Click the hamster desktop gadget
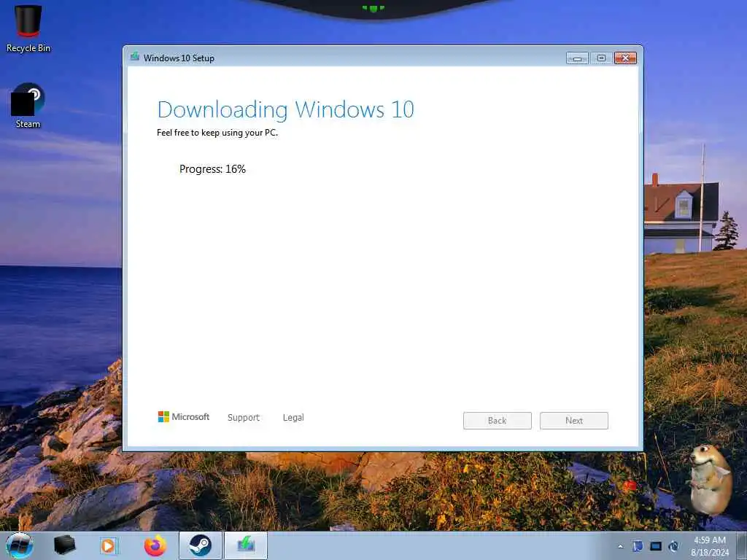 coord(710,480)
